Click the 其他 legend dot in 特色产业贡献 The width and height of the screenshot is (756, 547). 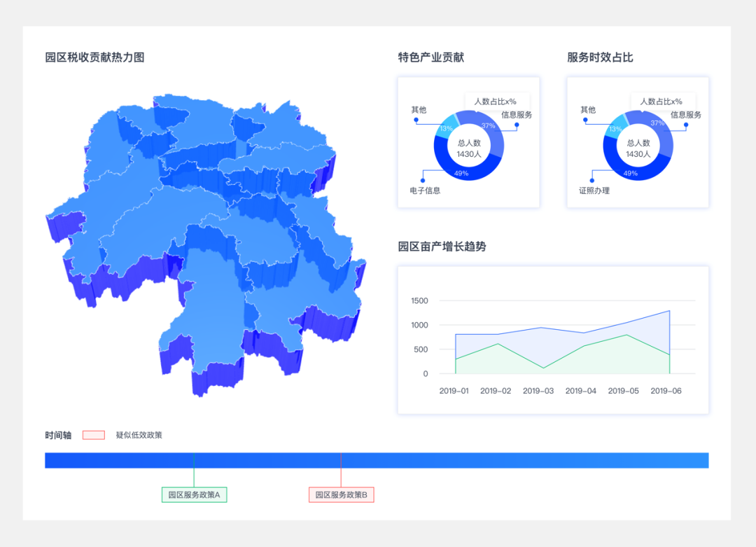[415, 119]
